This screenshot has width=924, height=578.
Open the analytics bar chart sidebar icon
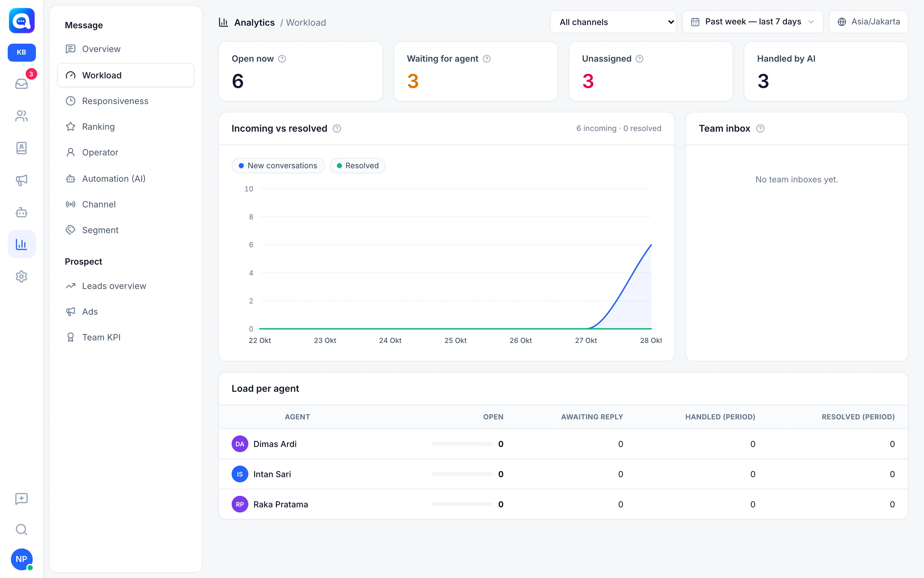coord(21,244)
